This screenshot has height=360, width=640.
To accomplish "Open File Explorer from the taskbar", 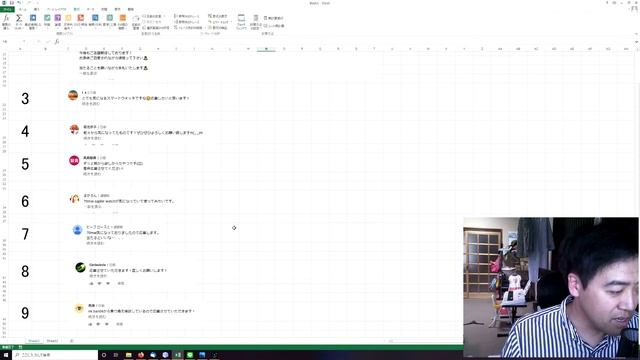I will click(x=129, y=355).
